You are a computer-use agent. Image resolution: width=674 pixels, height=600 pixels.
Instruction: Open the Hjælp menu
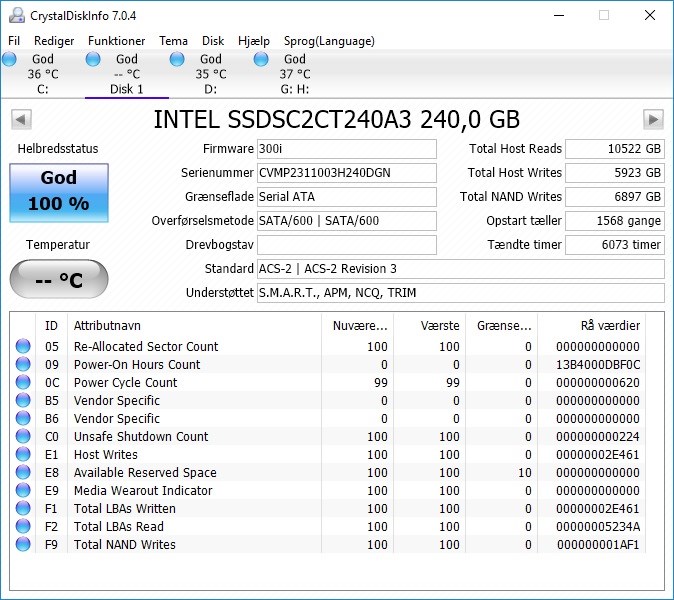254,41
